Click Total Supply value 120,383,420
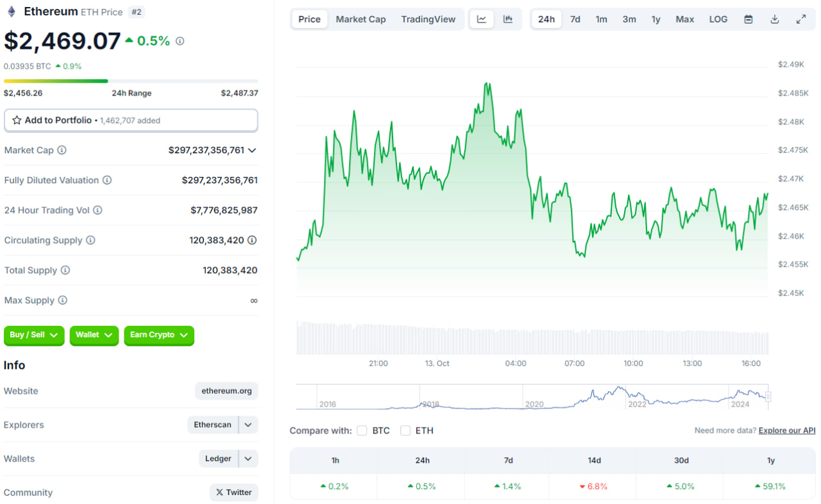This screenshot has width=821, height=504. point(230,271)
